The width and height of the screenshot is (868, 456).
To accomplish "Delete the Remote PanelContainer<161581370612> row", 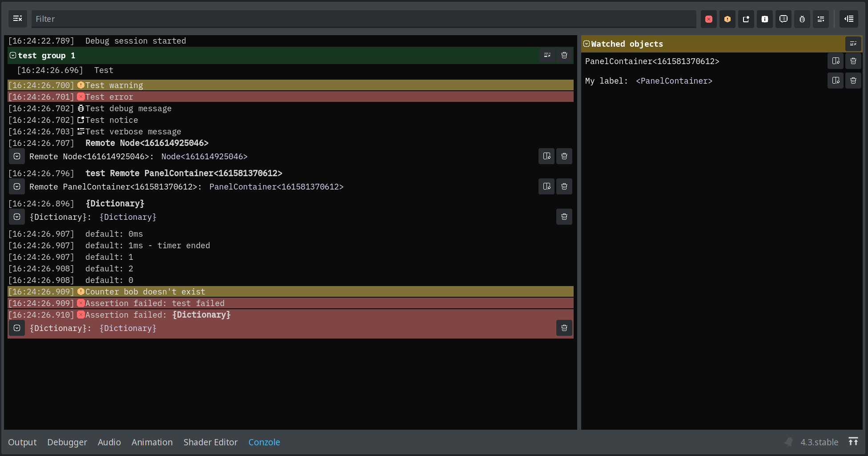I will coord(564,186).
